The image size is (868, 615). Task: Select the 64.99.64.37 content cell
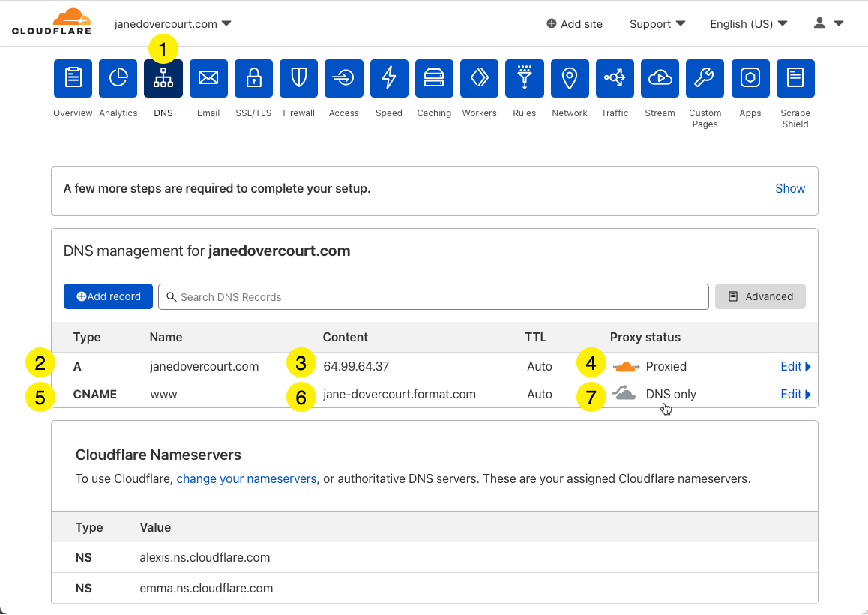(356, 366)
